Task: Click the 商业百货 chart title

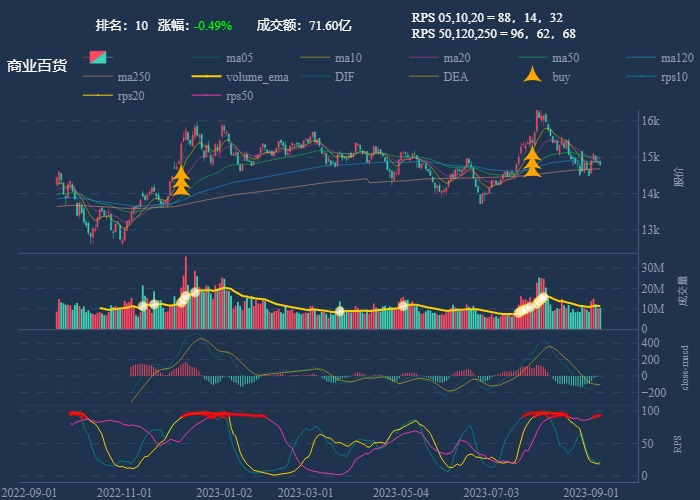Action: pyautogui.click(x=37, y=66)
